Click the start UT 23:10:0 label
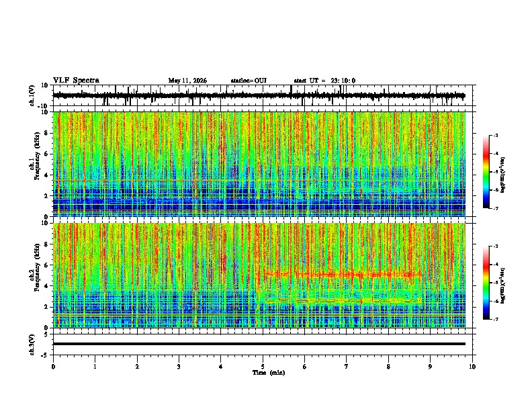 [324, 81]
